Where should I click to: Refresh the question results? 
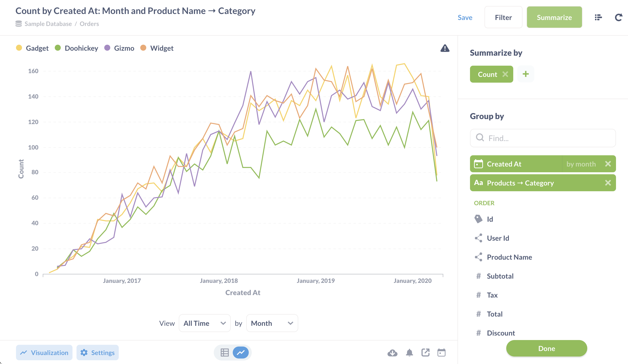pos(618,17)
